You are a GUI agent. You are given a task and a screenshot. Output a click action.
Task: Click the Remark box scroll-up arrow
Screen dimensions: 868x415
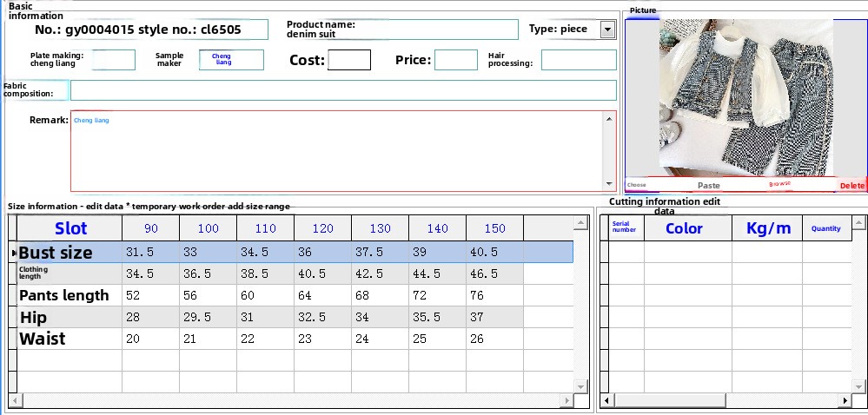(x=609, y=118)
